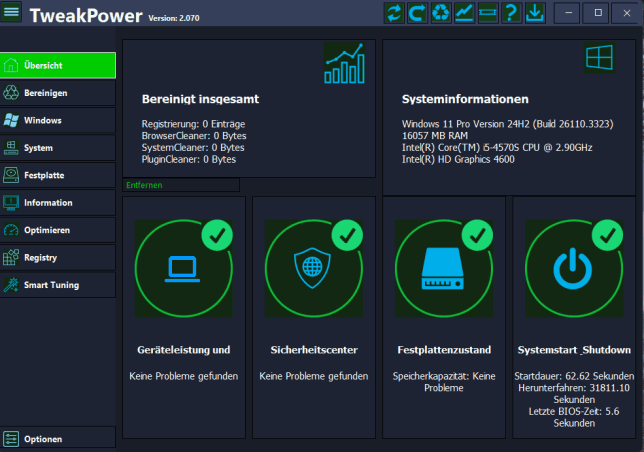Image resolution: width=644 pixels, height=452 pixels.
Task: Click the redo arrow toolbar icon
Action: (x=418, y=13)
